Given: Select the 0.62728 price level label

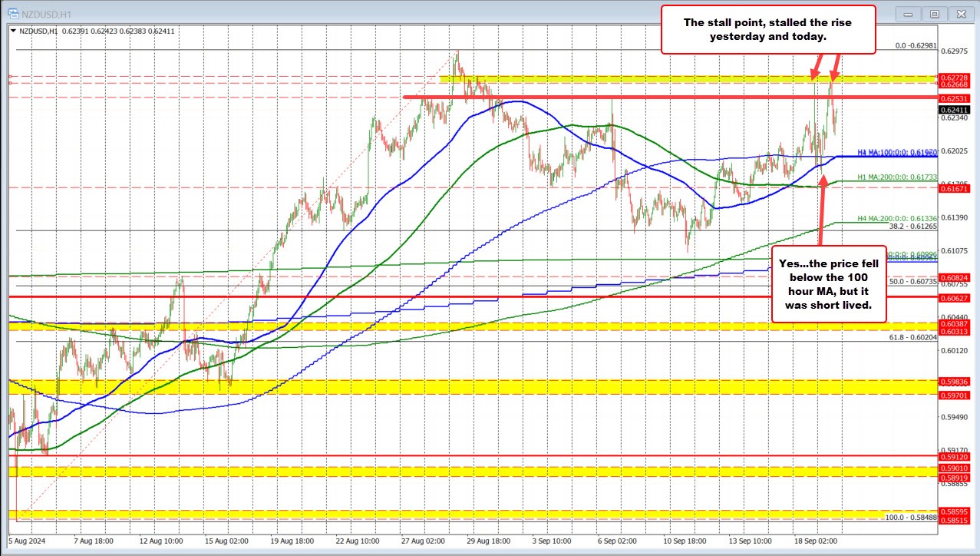Looking at the screenshot, I should tap(955, 78).
